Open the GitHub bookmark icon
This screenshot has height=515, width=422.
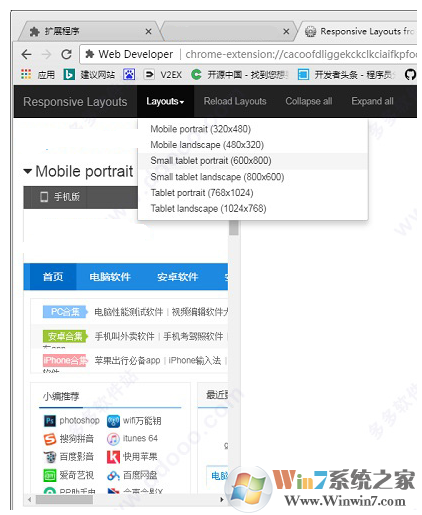point(410,74)
